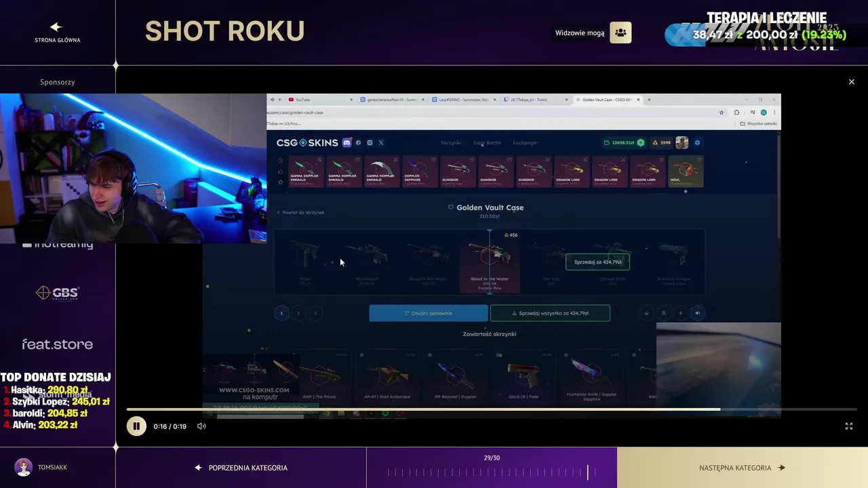Open the site settings gear icon
Image resolution: width=868 pixels, height=488 pixels.
tap(697, 143)
